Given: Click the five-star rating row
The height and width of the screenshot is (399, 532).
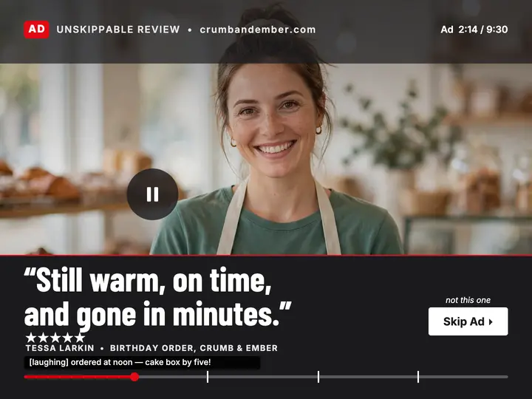Looking at the screenshot, I should (55, 338).
